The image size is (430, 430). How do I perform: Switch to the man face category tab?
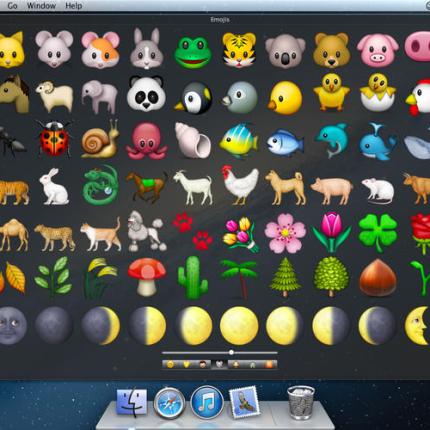203,365
